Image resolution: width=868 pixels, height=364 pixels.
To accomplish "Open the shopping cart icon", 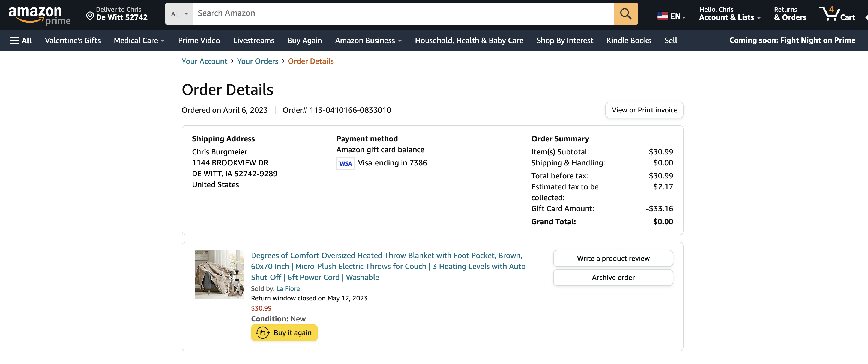I will click(x=837, y=14).
